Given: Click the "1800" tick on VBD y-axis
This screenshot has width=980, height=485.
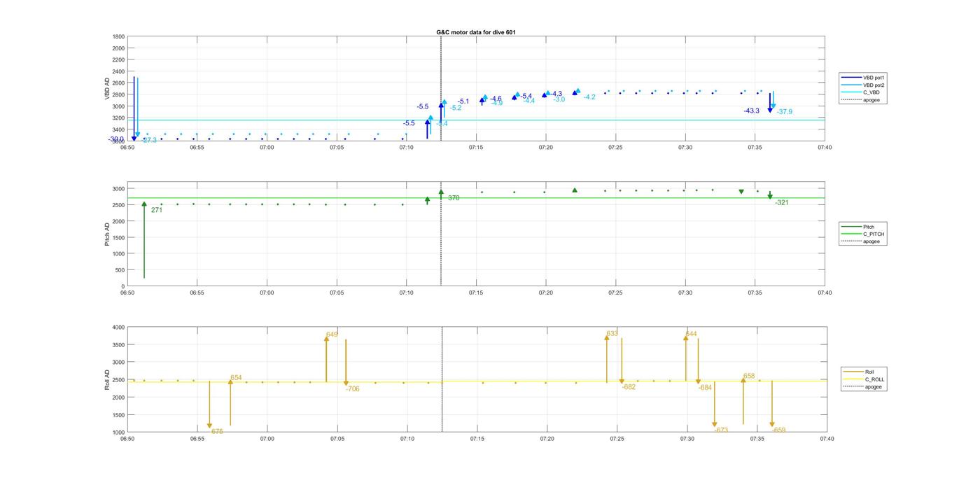Looking at the screenshot, I should (118, 36).
